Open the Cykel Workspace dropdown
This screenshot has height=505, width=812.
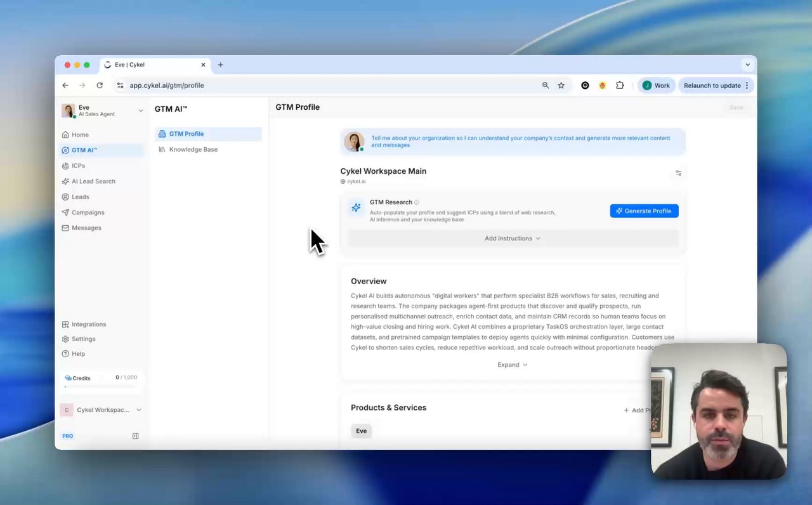101,410
